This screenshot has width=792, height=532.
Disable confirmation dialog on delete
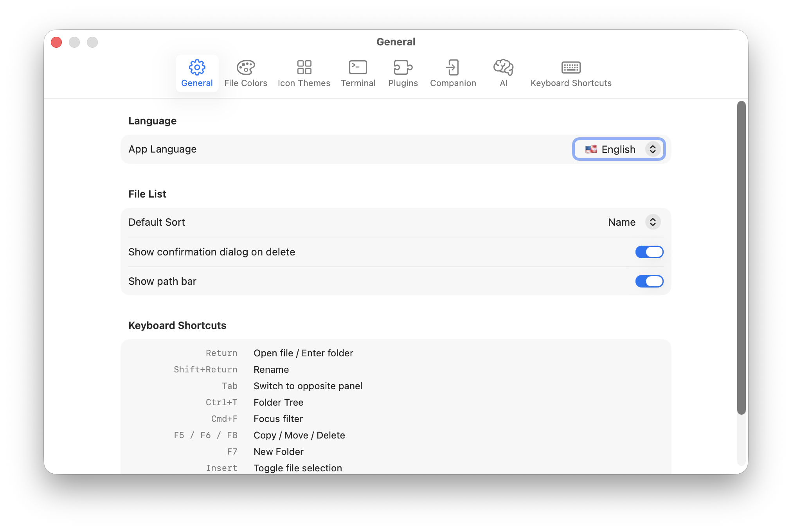(x=649, y=252)
